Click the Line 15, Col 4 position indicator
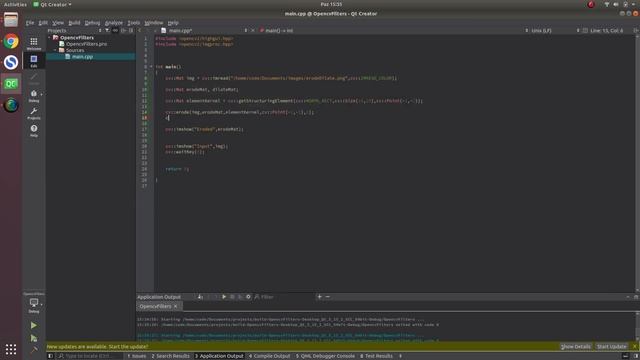 point(607,31)
